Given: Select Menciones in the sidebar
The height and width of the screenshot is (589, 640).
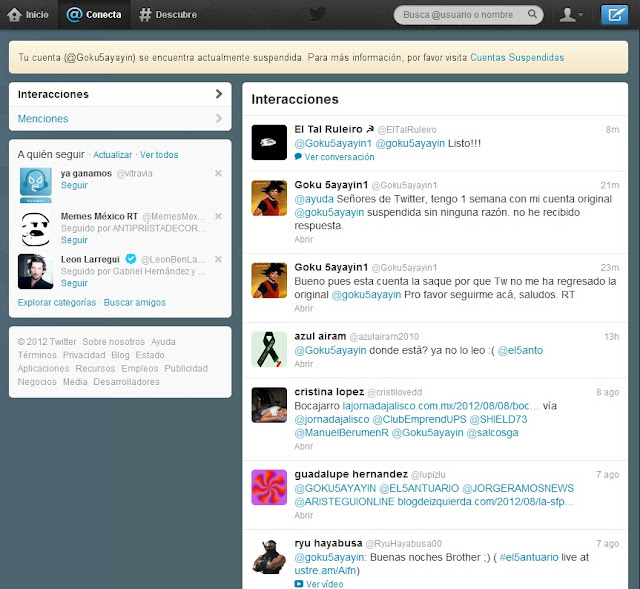Looking at the screenshot, I should [120, 119].
